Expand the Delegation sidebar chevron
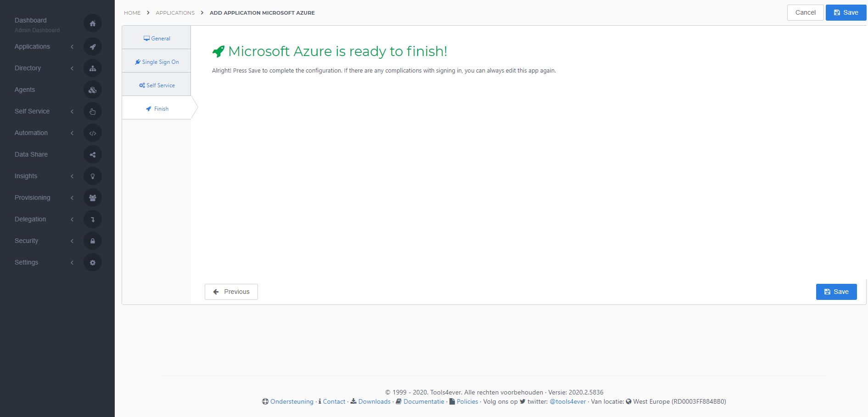868x417 pixels. click(72, 219)
